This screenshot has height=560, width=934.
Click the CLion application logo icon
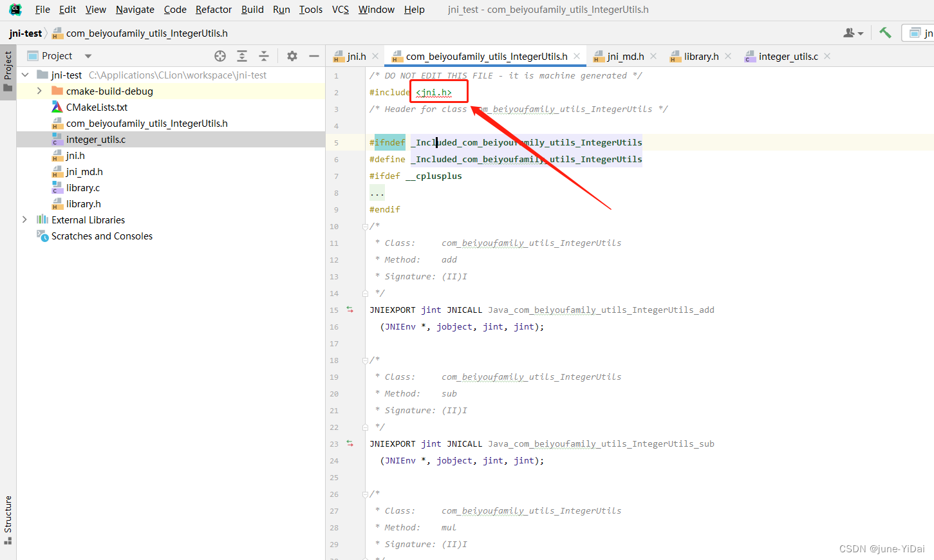tap(15, 10)
